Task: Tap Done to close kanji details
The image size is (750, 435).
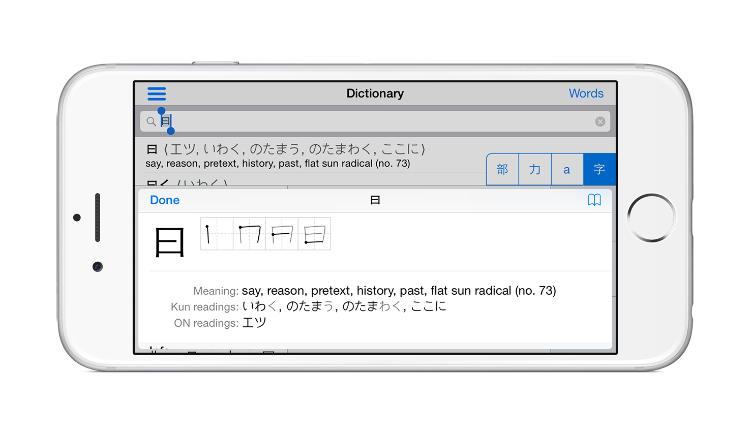Action: (x=165, y=200)
